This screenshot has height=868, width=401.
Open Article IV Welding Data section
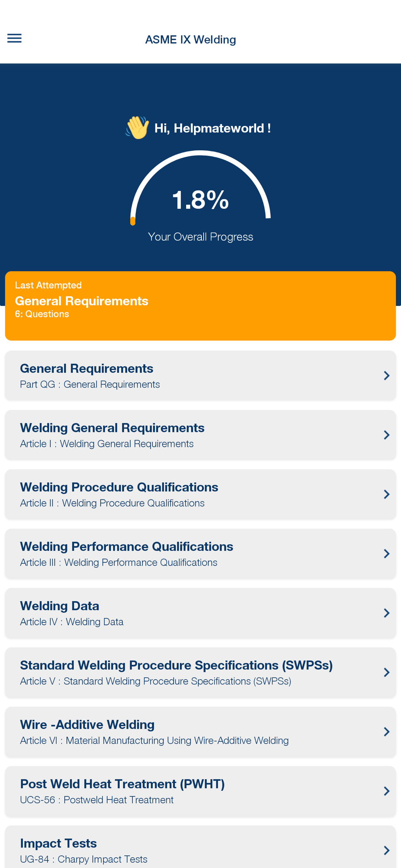(200, 613)
